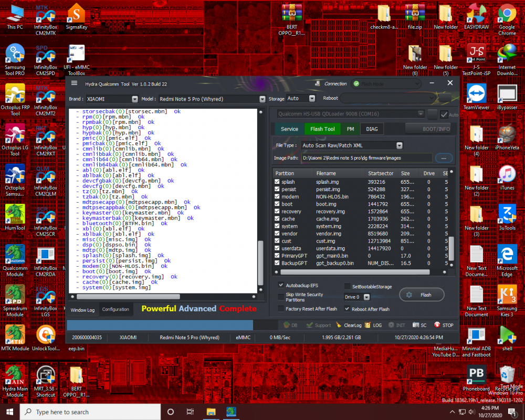Enable Factory Reset After Flash checkbox
Screen dimensions: 525x420
click(281, 309)
